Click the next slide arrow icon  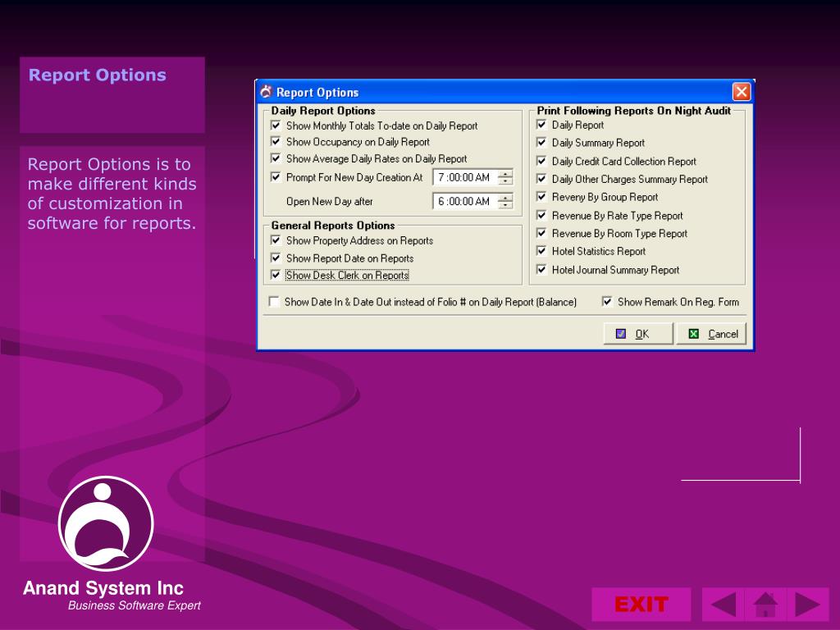808,605
